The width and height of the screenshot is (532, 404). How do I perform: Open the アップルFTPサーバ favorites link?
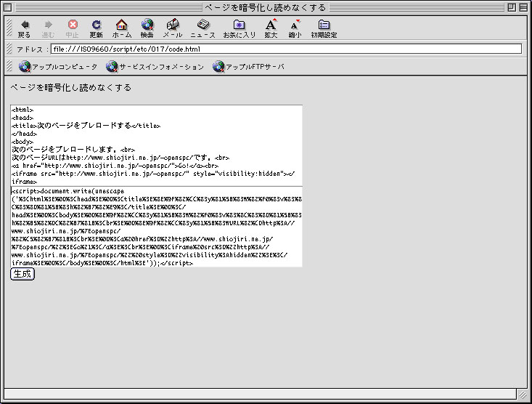(x=249, y=67)
